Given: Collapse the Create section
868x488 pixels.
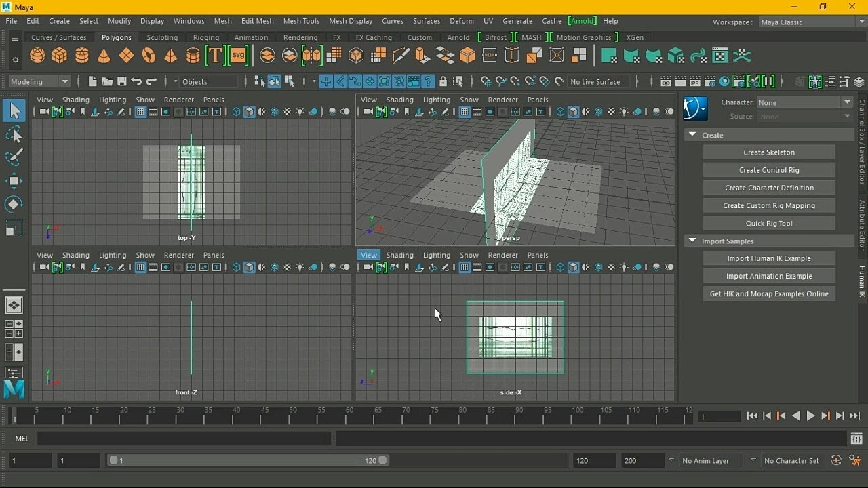Looking at the screenshot, I should click(x=692, y=135).
